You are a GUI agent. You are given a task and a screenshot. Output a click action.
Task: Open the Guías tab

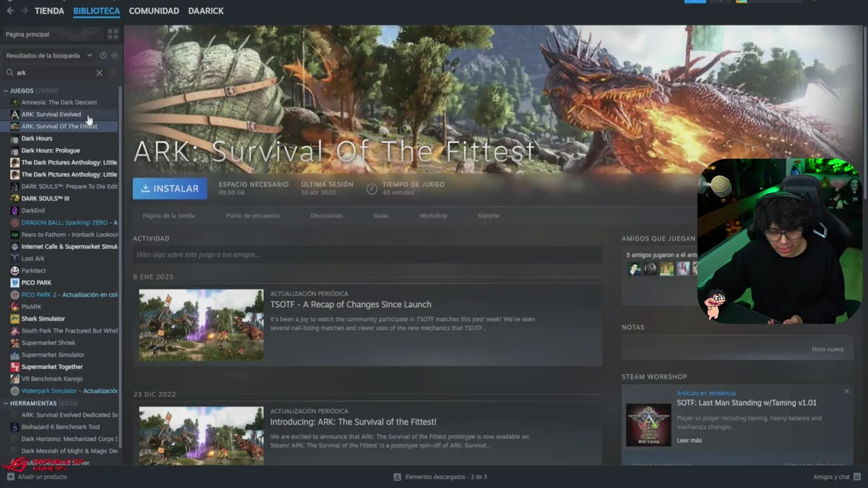380,216
